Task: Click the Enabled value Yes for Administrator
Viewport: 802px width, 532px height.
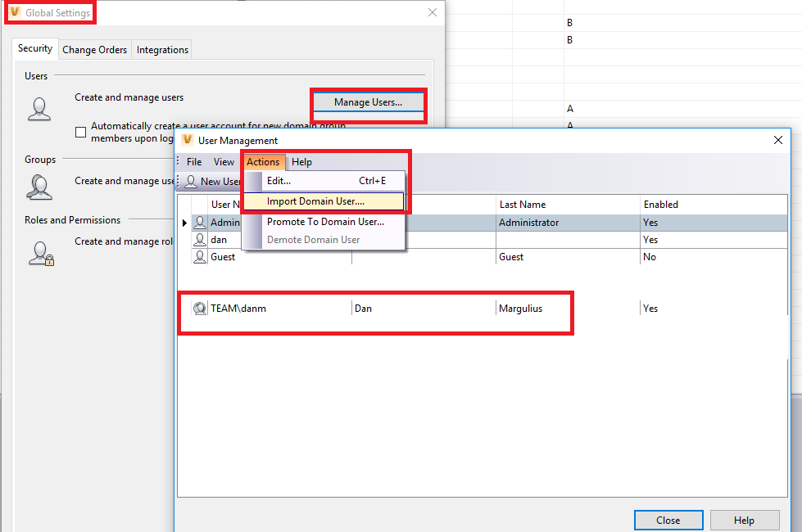Action: click(x=650, y=223)
